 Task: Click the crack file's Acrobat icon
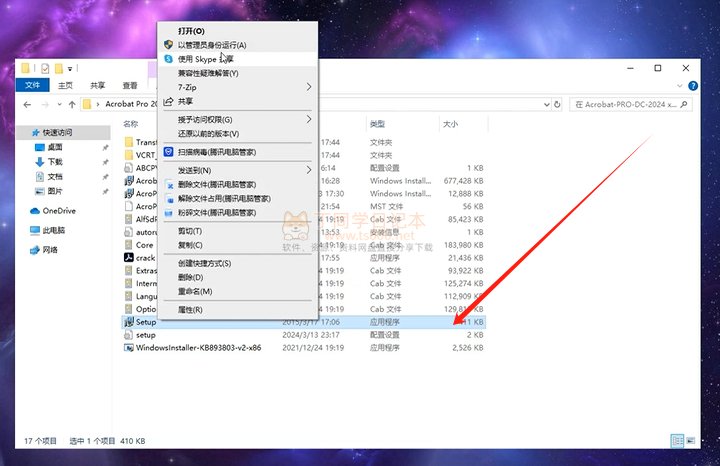(x=129, y=258)
